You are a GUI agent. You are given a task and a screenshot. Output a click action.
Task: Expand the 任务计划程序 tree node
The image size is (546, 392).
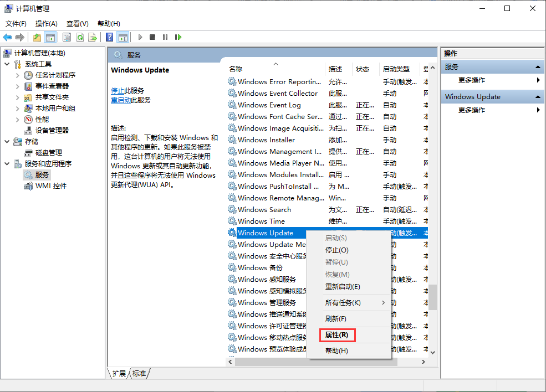[x=18, y=75]
